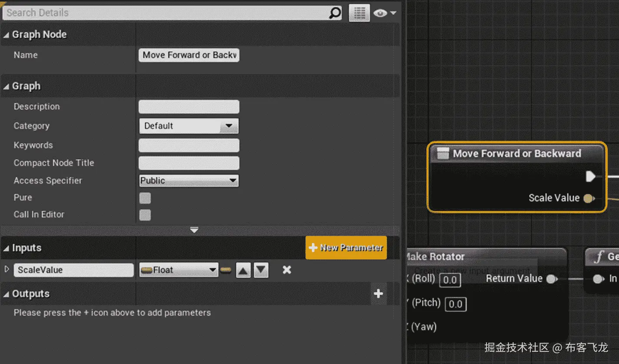The height and width of the screenshot is (364, 619).
Task: Move ScaleValue parameter down
Action: pos(261,270)
